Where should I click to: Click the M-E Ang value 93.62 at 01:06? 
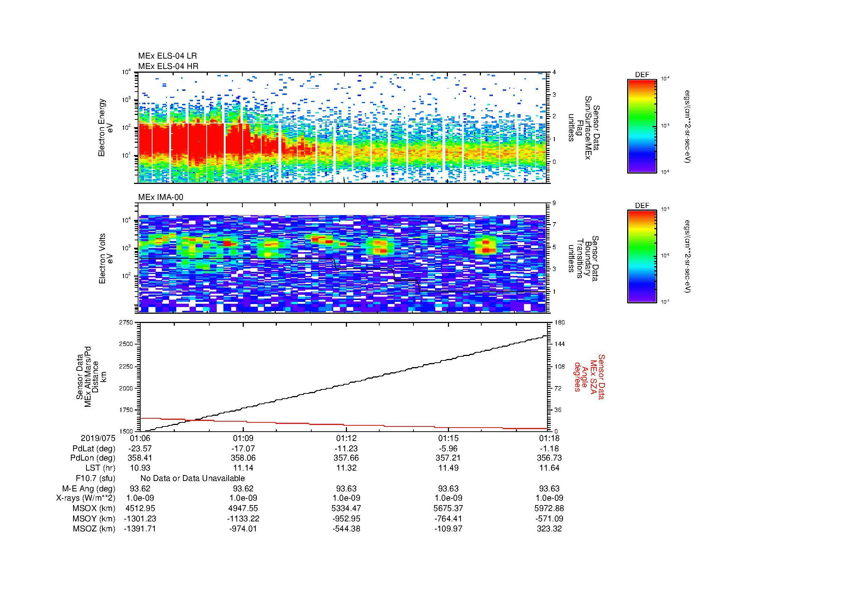[140, 488]
